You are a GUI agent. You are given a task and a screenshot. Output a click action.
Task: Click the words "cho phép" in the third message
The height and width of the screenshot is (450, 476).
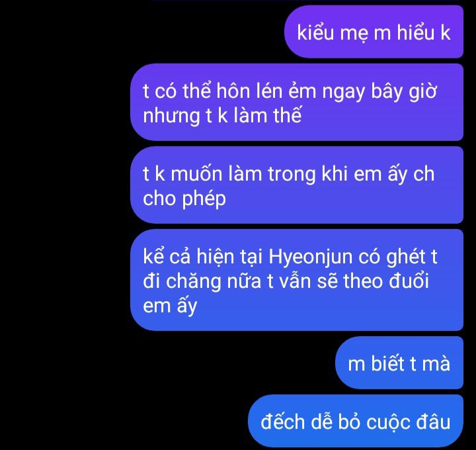tap(184, 199)
